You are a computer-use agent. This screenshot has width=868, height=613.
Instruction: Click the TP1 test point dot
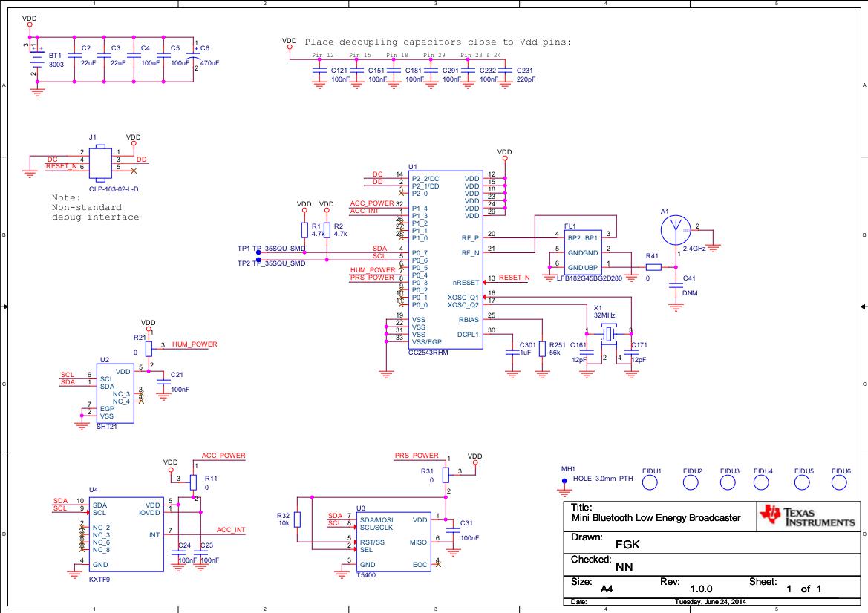point(258,252)
